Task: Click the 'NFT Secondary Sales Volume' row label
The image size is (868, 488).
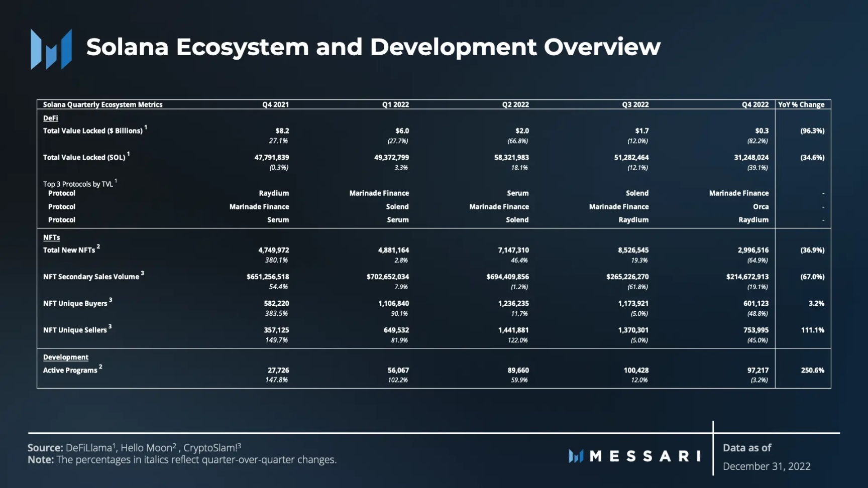Action: tap(93, 276)
